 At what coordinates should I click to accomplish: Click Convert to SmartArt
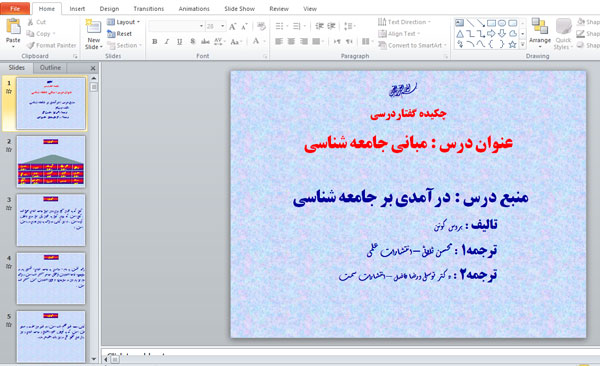click(412, 45)
